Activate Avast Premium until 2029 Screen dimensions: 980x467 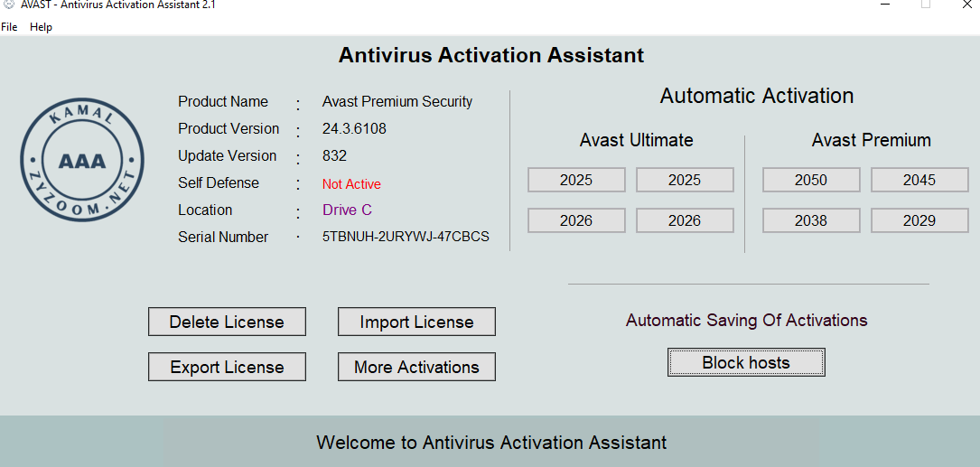point(919,220)
